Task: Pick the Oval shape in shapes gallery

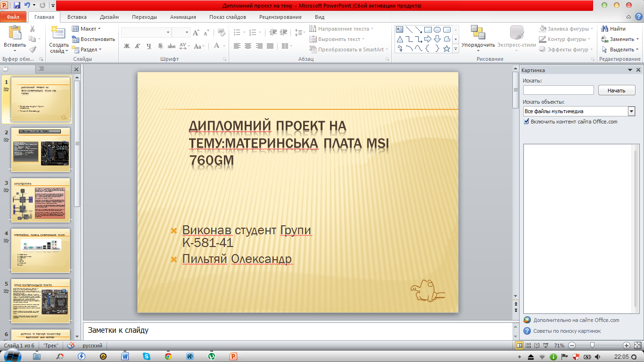Action: point(437,29)
